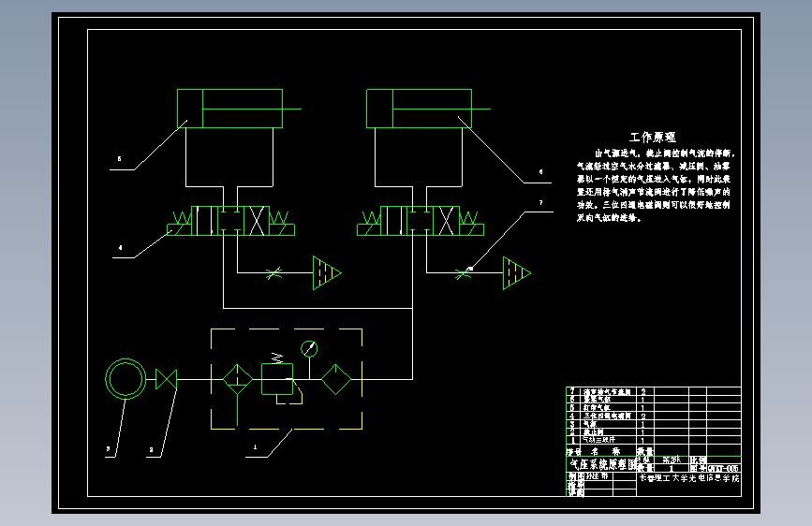Click the 数量 column header
812x526 pixels.
point(644,451)
